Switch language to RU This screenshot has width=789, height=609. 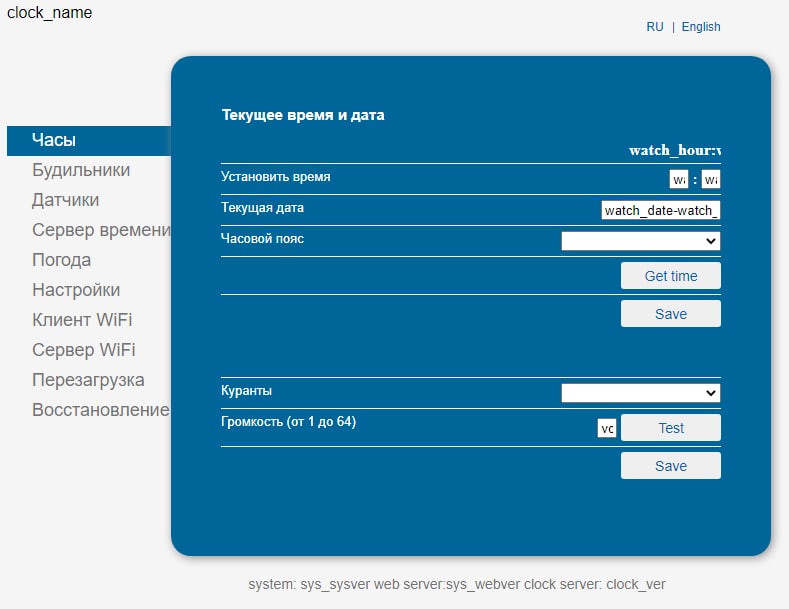(655, 27)
